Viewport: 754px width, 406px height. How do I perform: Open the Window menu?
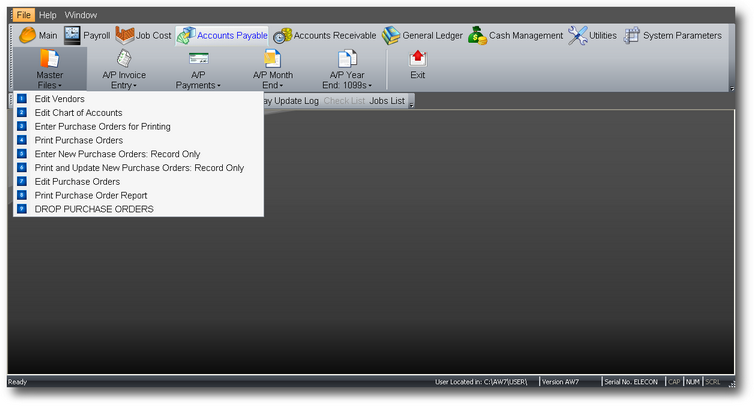(x=81, y=15)
